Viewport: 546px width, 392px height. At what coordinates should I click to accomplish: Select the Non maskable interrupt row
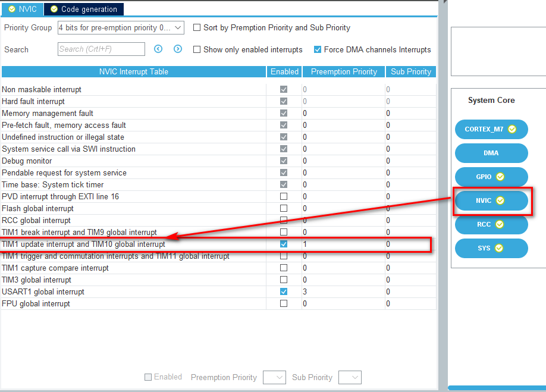(219, 89)
